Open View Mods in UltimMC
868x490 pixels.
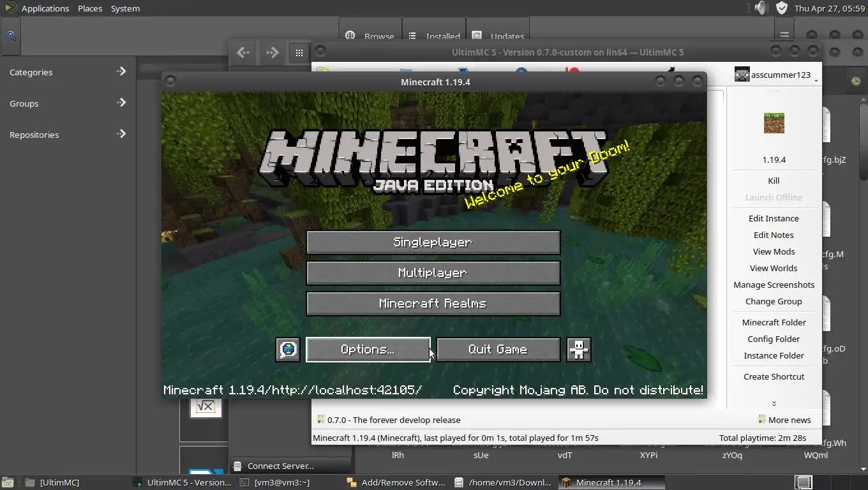(774, 251)
